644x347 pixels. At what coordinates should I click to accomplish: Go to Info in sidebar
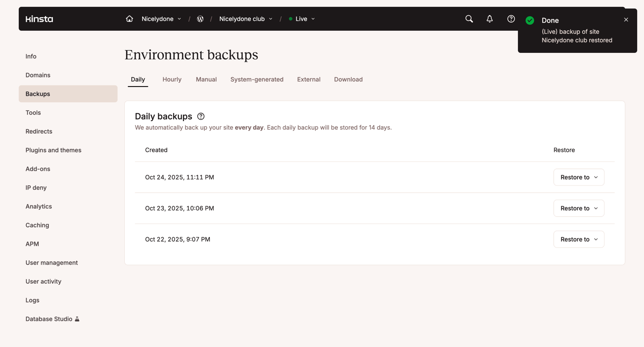(68, 56)
